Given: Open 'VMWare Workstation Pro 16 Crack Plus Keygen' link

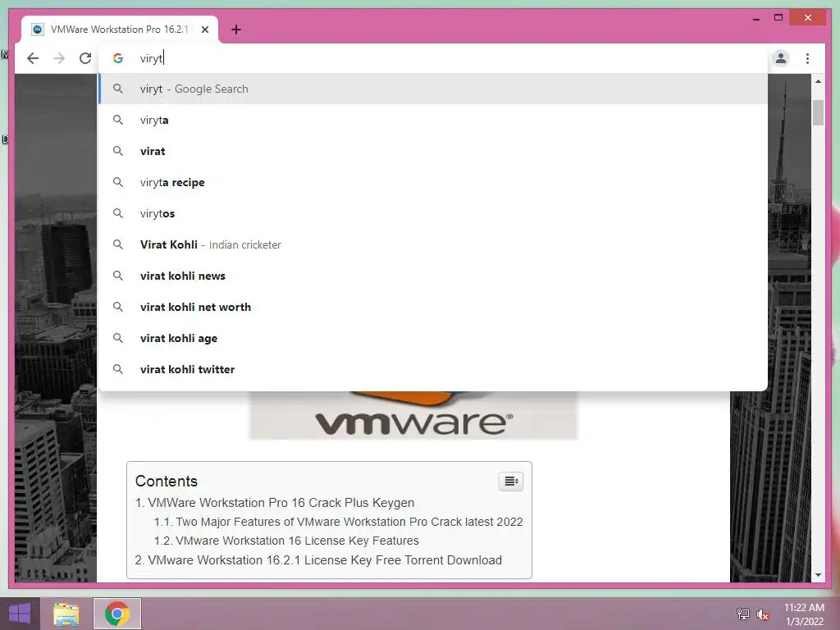Looking at the screenshot, I should 281,503.
